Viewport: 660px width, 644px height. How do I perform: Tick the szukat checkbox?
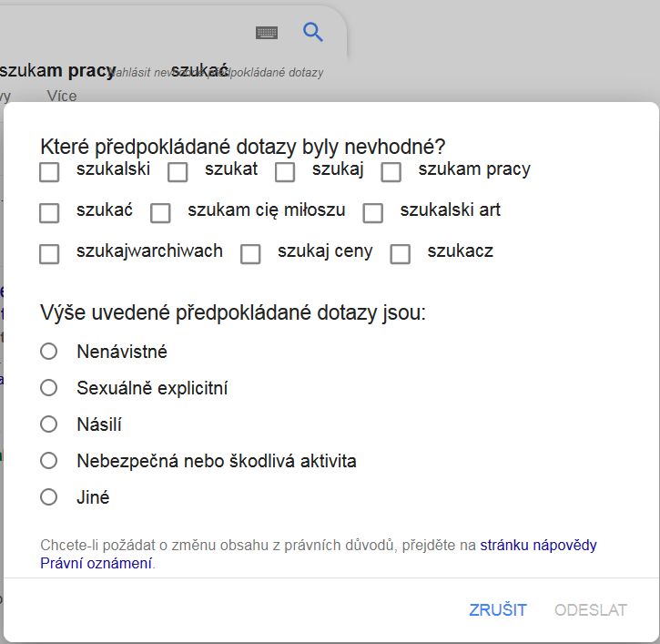(x=178, y=171)
